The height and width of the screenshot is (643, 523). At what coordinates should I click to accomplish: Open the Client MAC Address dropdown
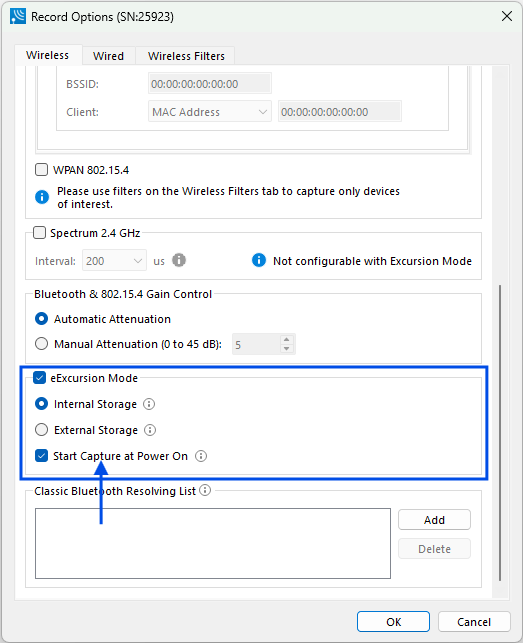(210, 112)
